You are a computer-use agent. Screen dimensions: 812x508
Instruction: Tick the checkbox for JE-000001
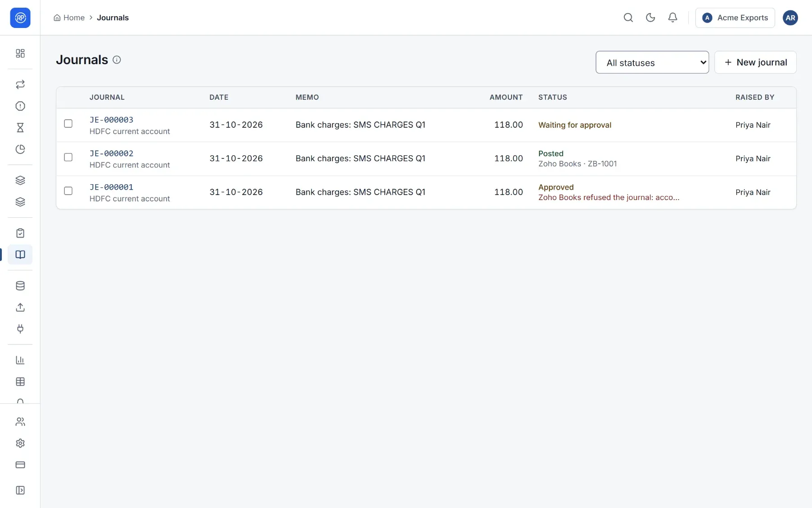[x=68, y=191]
